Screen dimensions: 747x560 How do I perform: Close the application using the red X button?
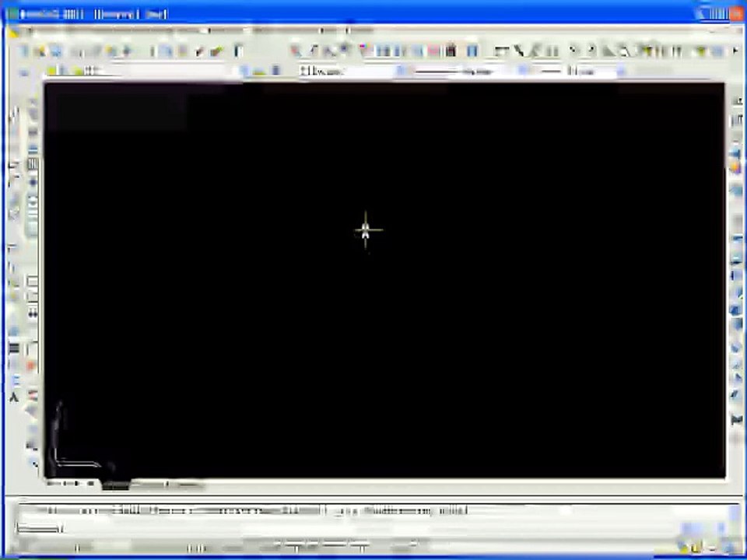pos(735,13)
